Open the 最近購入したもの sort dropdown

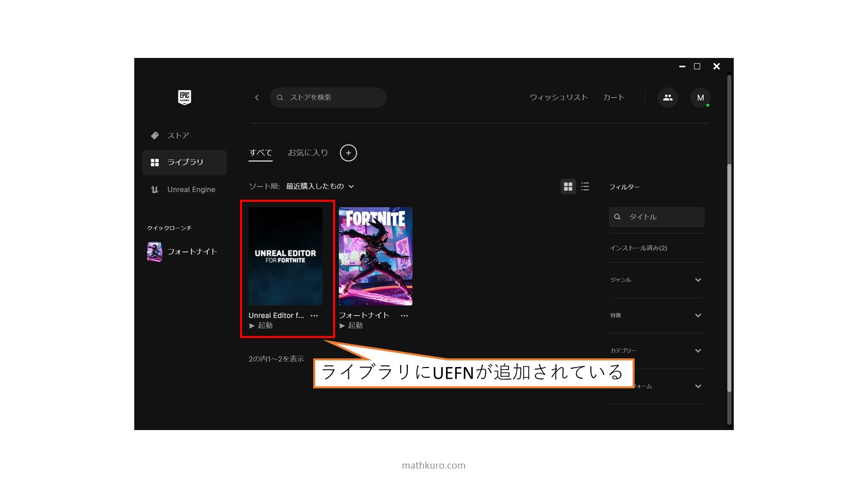(319, 187)
